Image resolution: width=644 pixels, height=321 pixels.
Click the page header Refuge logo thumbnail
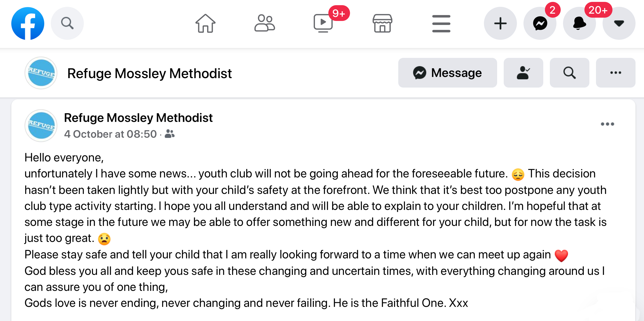(41, 73)
